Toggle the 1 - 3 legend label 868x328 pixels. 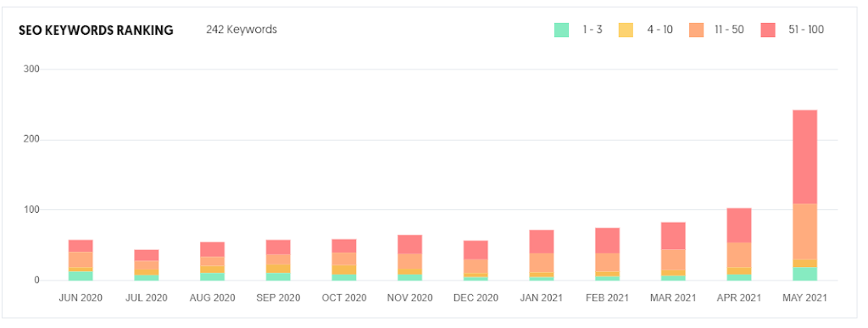592,30
